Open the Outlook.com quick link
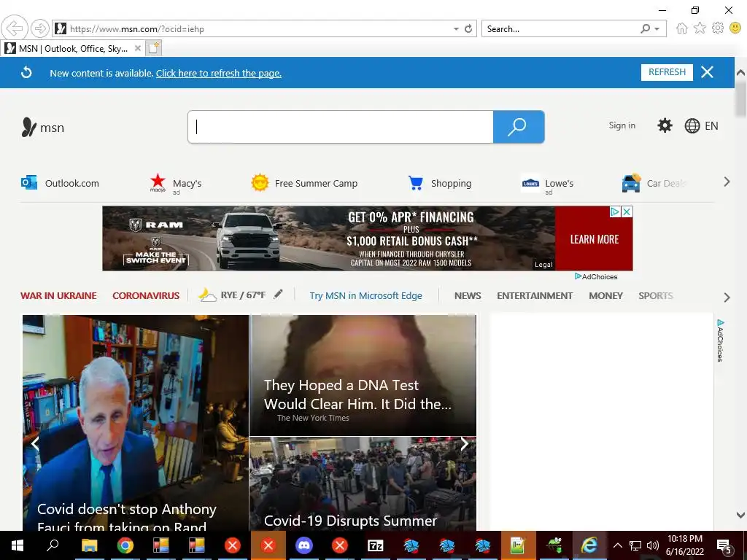The image size is (747, 560). point(60,183)
